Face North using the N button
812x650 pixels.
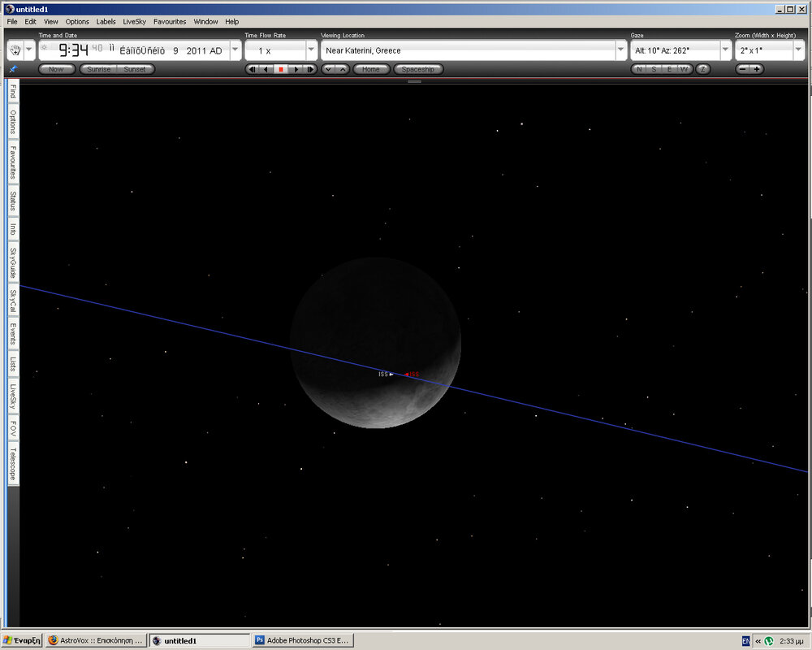point(639,69)
